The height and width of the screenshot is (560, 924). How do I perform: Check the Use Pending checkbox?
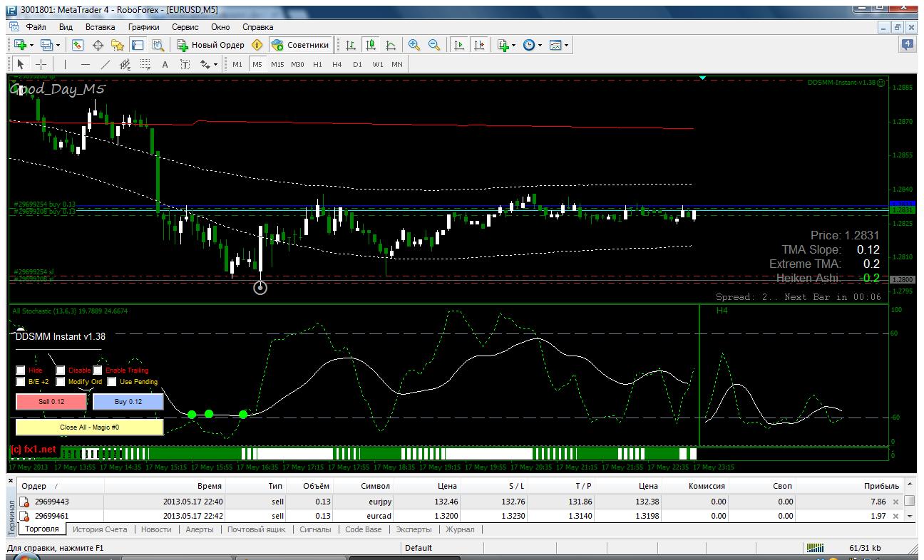click(113, 382)
